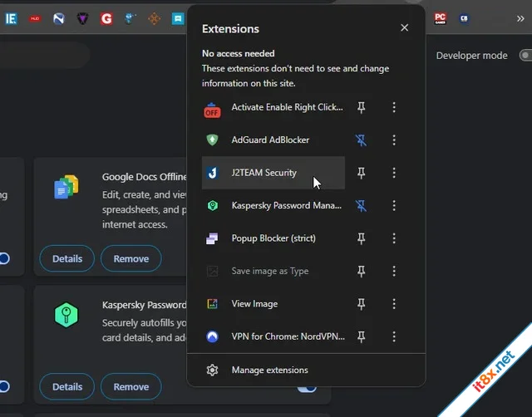Open more options for Kaspersky Password Manager

394,205
